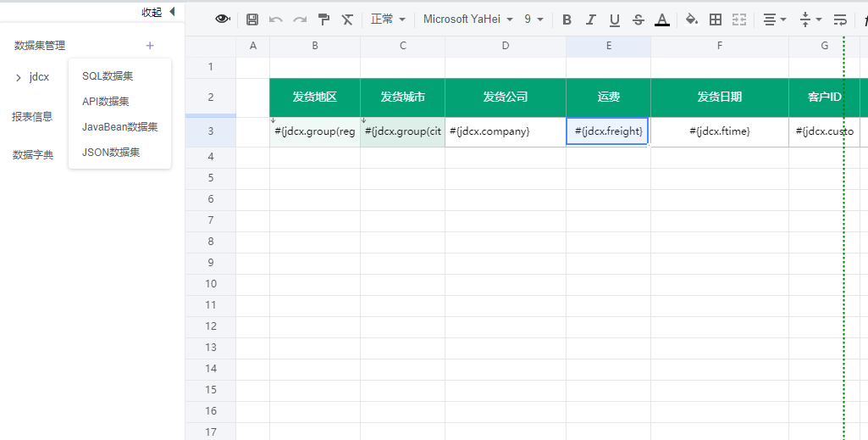Undo the last action
The height and width of the screenshot is (440, 868).
point(276,19)
